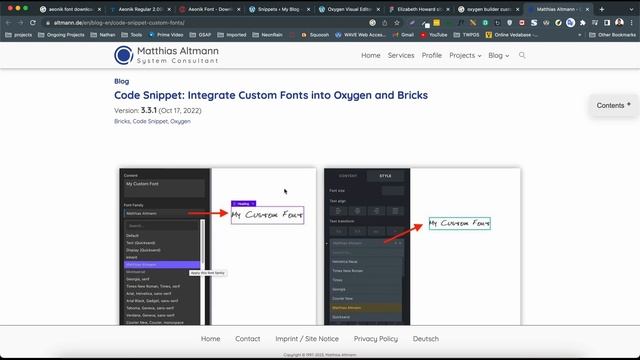This screenshot has width=640, height=360.
Task: Click the red square extension icon
Action: (x=522, y=23)
